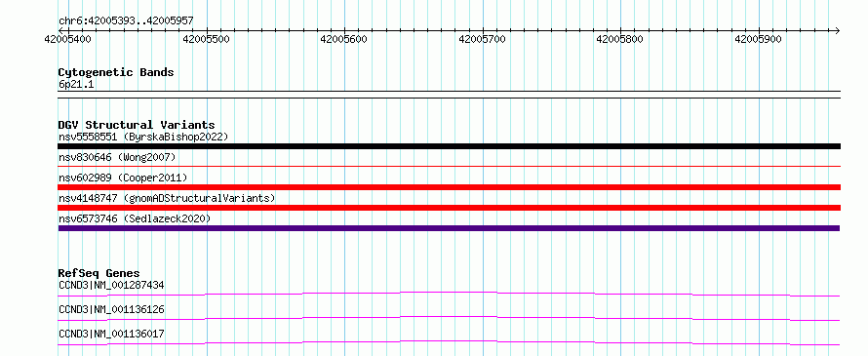
Task: Click the magenta CCND3|NM_001136126 gene line
Action: (449, 318)
